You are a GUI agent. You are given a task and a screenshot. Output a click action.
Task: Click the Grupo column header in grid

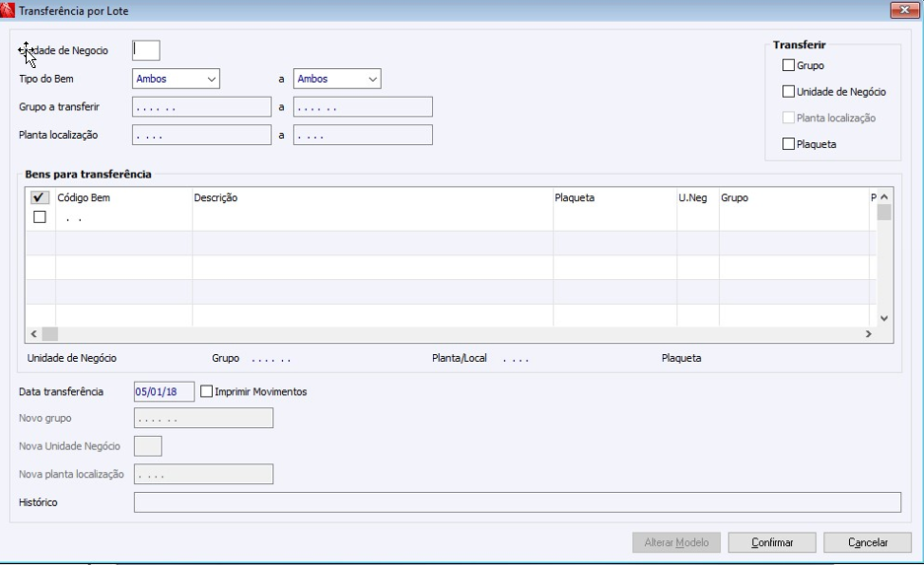click(x=794, y=197)
